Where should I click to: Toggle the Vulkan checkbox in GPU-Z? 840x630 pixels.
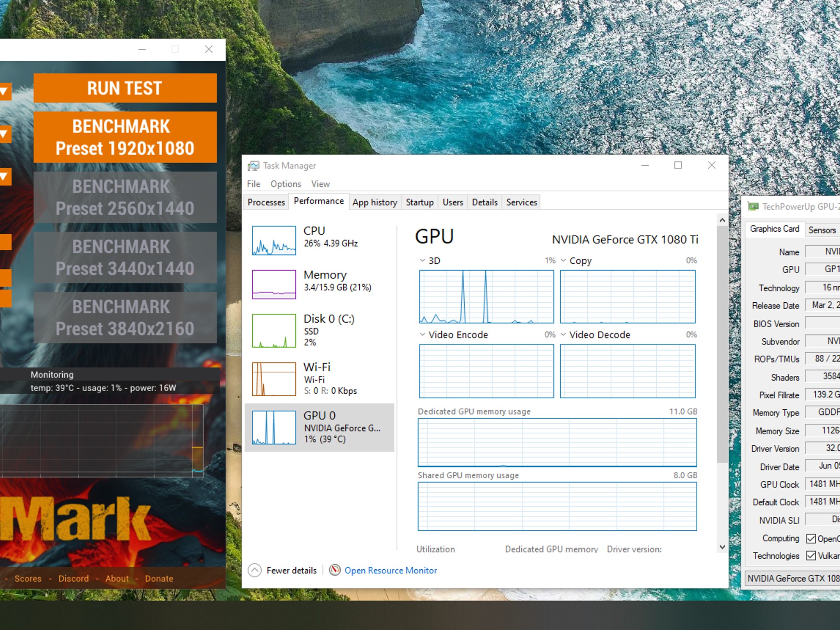point(811,556)
